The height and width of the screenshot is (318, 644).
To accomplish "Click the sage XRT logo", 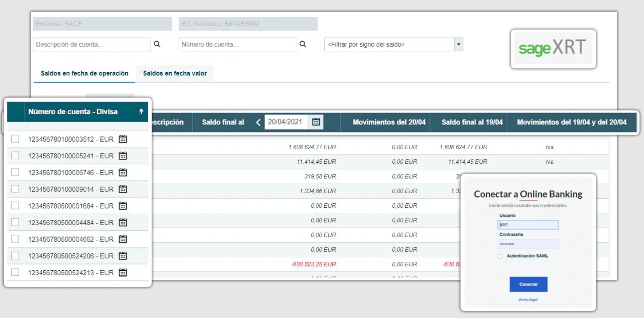I will 553,48.
